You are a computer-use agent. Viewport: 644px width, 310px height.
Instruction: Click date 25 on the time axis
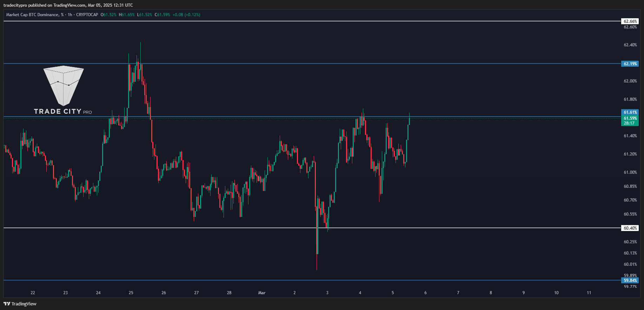tap(131, 293)
